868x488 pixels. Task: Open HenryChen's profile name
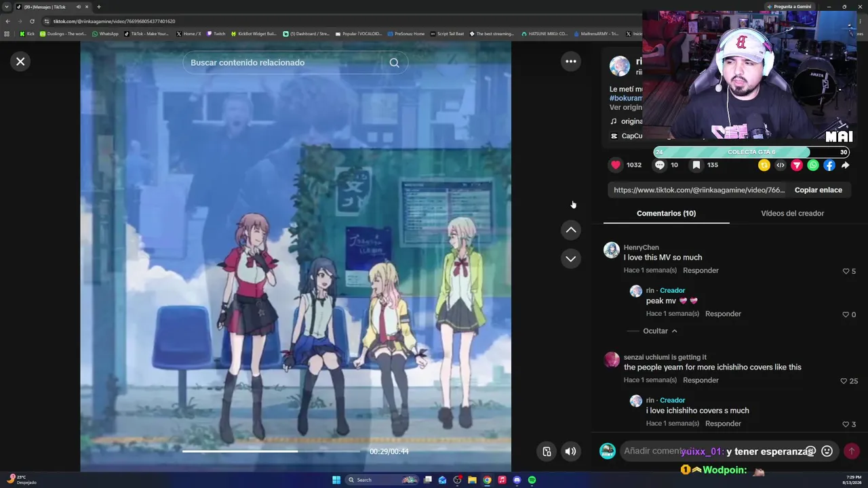[x=642, y=247]
